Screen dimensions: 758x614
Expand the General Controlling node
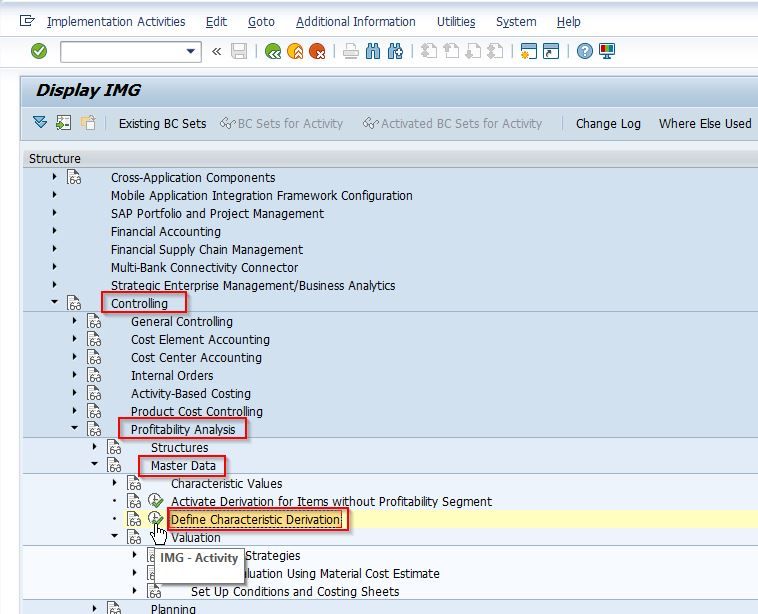coord(74,321)
